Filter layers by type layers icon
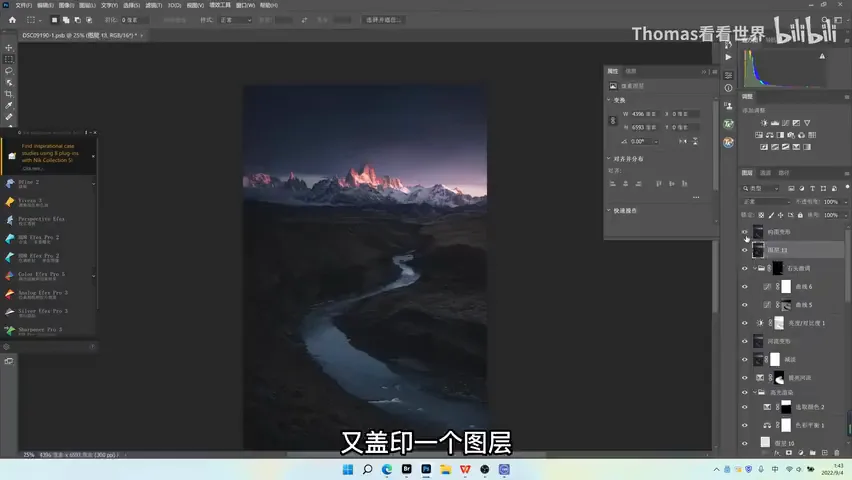This screenshot has height=480, width=852. (812, 189)
